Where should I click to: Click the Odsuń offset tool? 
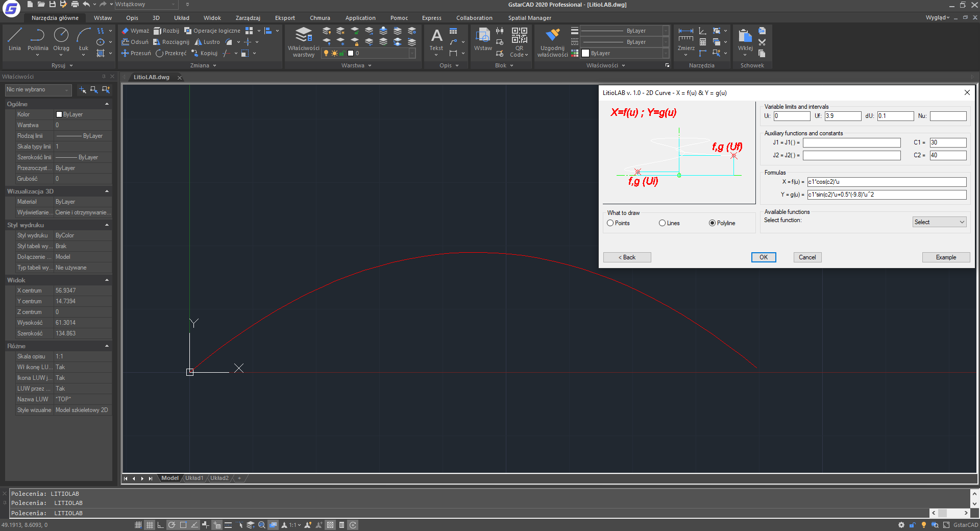point(135,42)
